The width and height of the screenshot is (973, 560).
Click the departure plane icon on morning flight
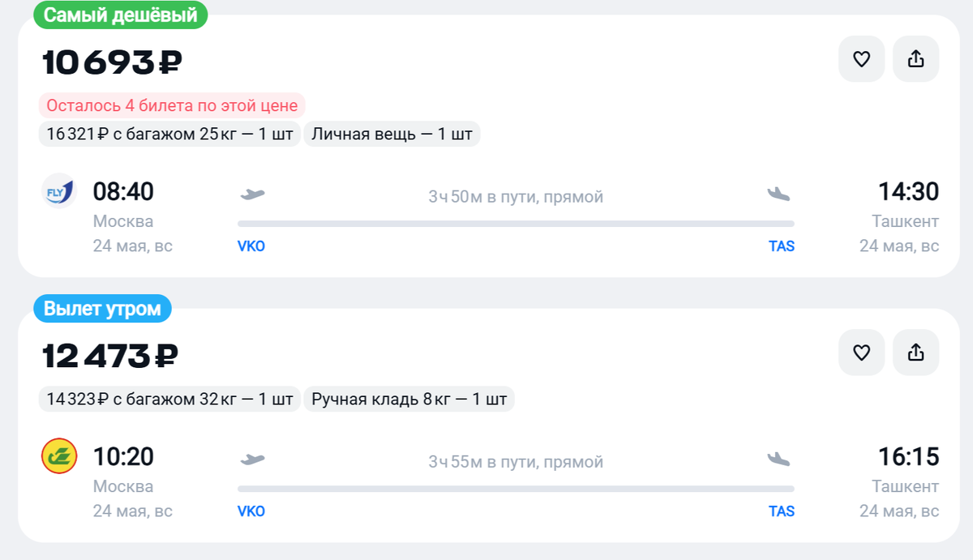(252, 459)
